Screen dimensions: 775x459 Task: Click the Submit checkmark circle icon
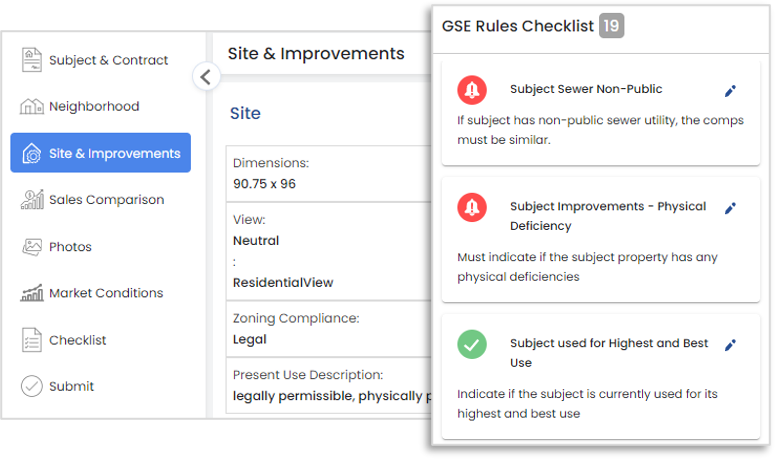(32, 386)
